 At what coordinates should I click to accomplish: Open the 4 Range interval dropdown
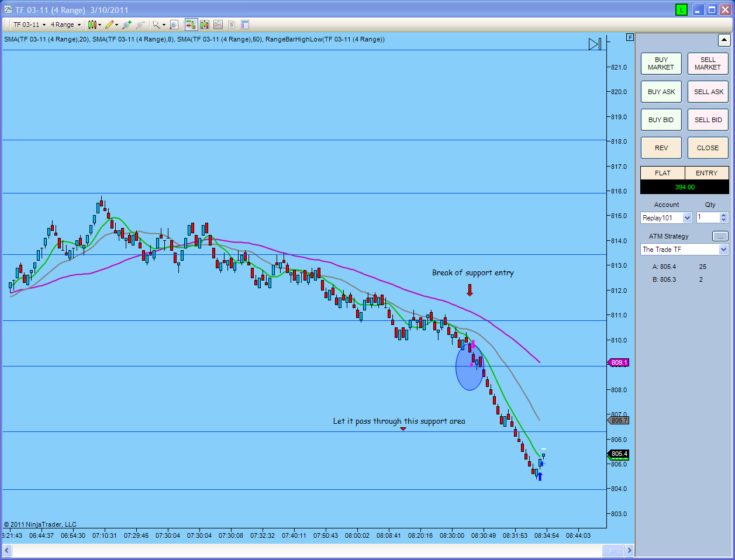(65, 25)
